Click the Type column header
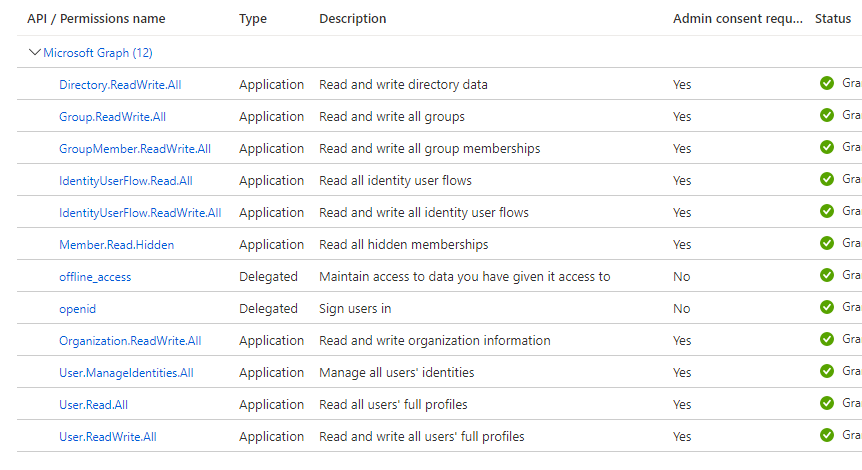 click(x=253, y=19)
